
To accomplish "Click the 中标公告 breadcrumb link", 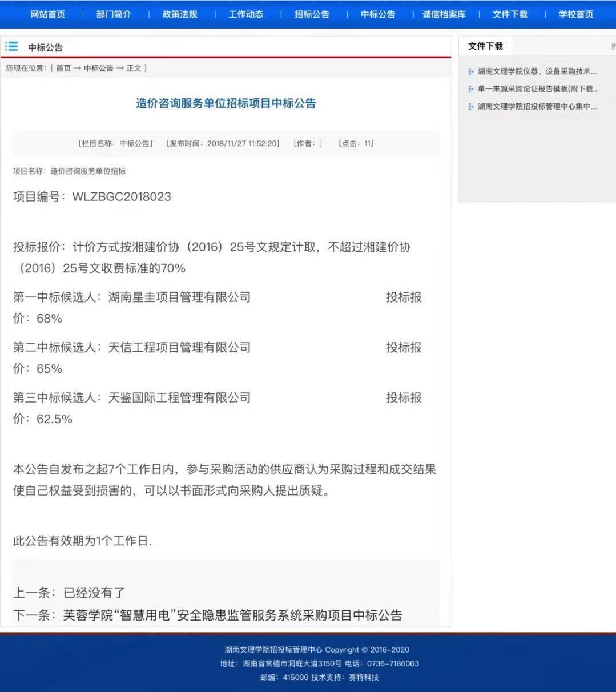I will pos(99,68).
